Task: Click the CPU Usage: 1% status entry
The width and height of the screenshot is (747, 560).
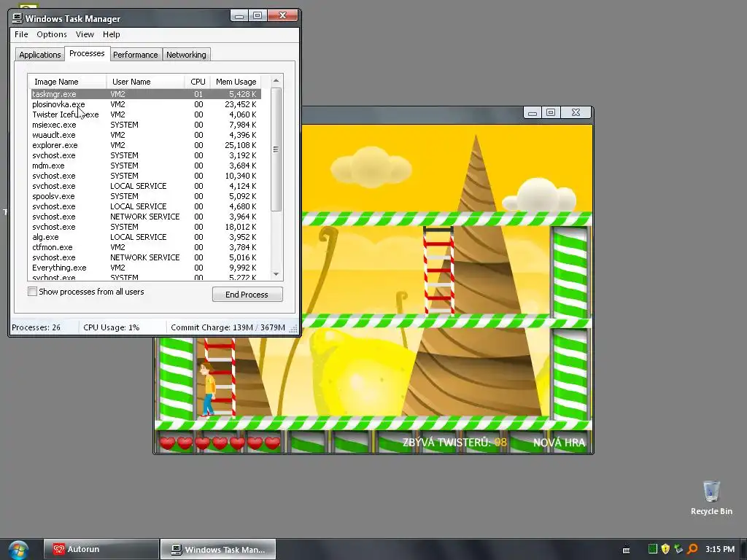Action: [x=112, y=327]
